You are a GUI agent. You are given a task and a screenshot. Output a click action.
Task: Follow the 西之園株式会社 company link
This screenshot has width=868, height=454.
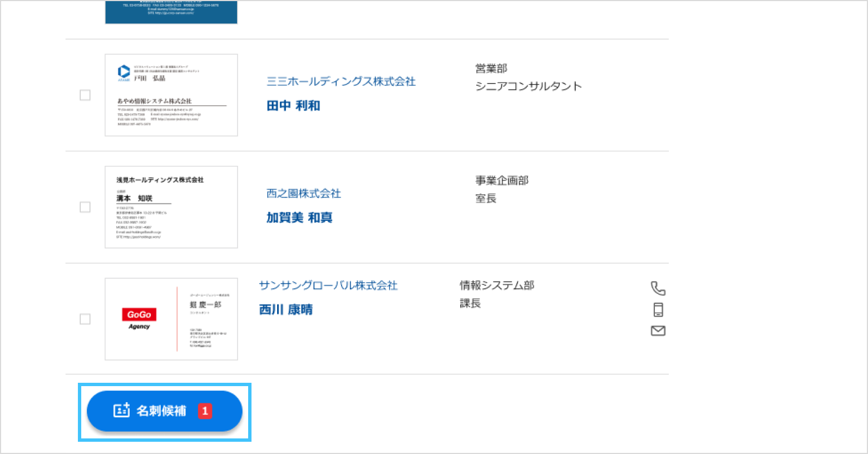(304, 194)
